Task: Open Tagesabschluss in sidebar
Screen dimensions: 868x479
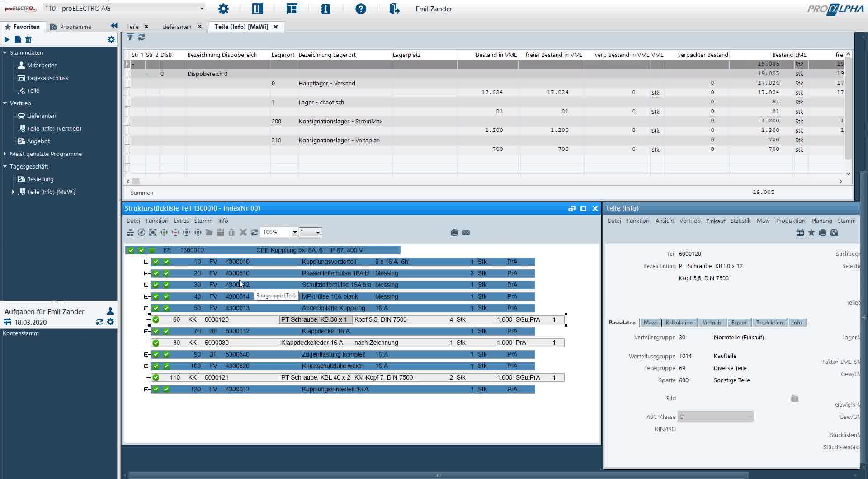Action: pos(47,78)
